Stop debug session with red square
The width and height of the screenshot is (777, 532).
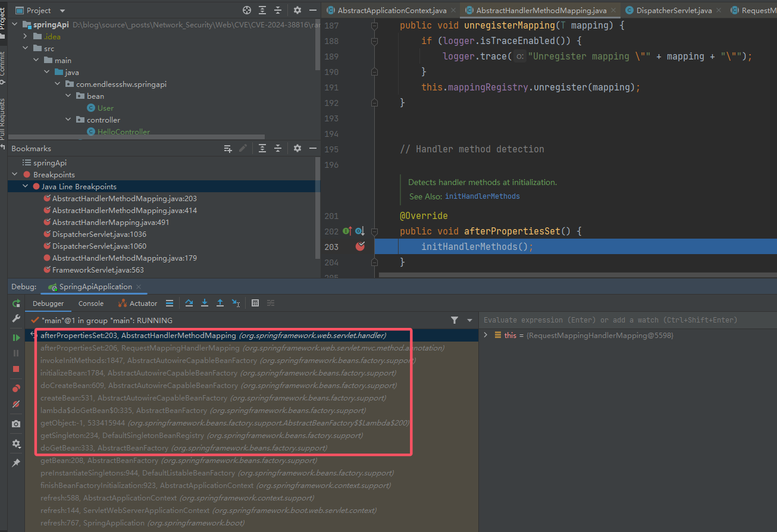[16, 369]
